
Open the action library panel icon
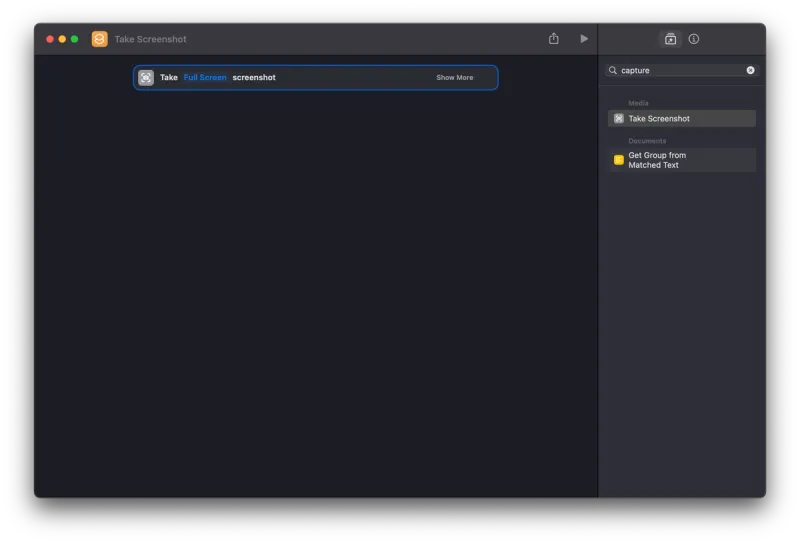[x=670, y=39]
